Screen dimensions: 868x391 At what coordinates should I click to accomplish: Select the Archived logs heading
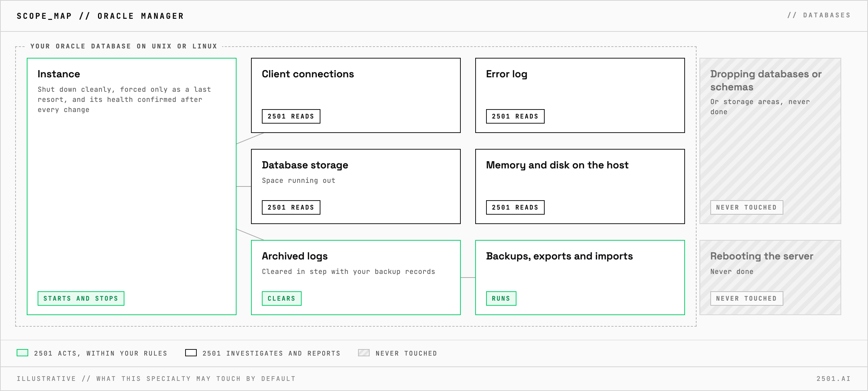point(295,256)
